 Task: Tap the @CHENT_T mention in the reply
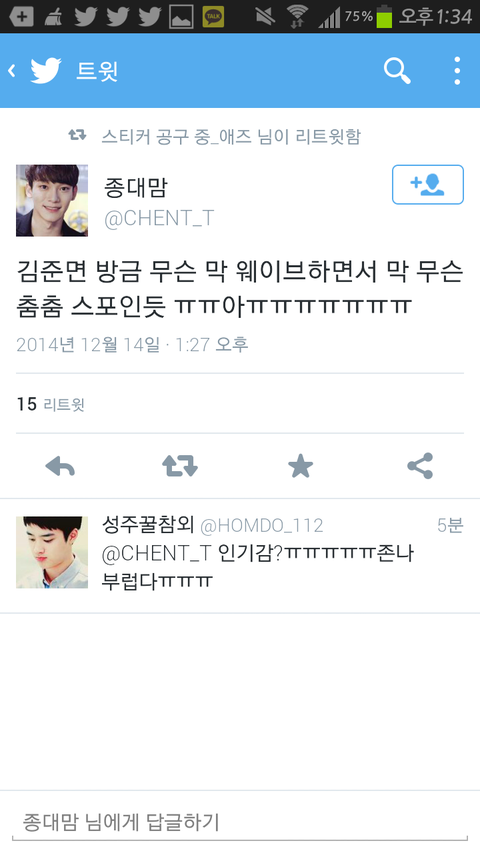tap(156, 554)
